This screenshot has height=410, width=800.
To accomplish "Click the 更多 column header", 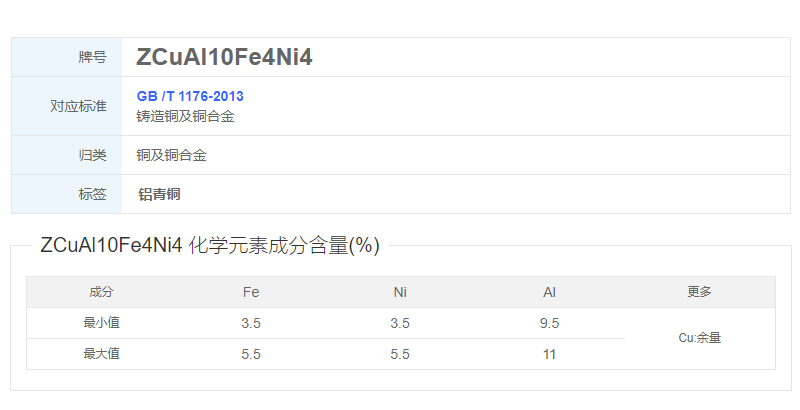I will click(699, 292).
